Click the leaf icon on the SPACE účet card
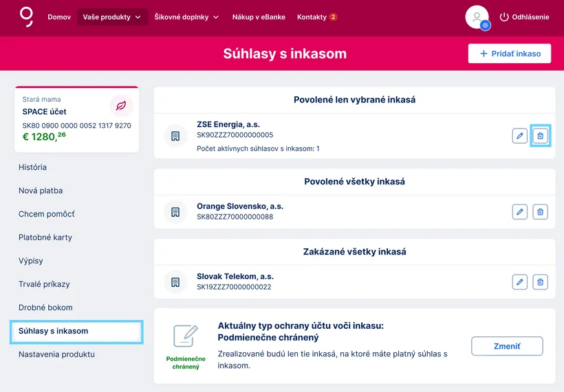 [x=121, y=106]
